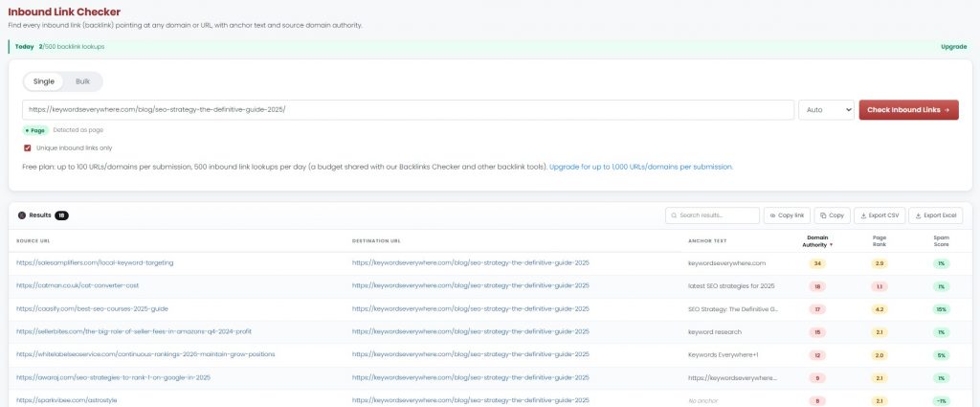The height and width of the screenshot is (407, 980).
Task: Click the link icon in Copy link button
Action: tap(772, 215)
